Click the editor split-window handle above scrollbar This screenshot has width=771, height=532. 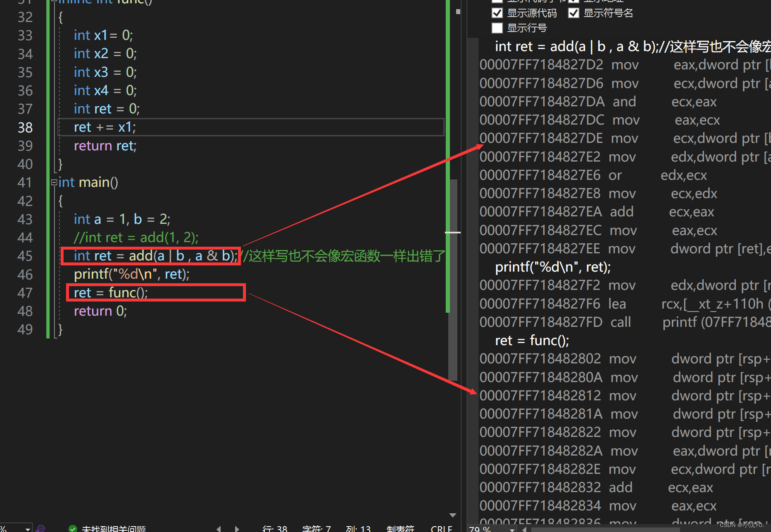(x=458, y=12)
